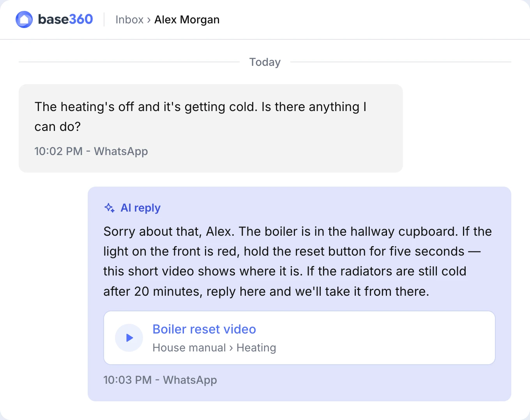This screenshot has height=420, width=530.
Task: Open the Boiler reset video link
Action: (x=204, y=329)
